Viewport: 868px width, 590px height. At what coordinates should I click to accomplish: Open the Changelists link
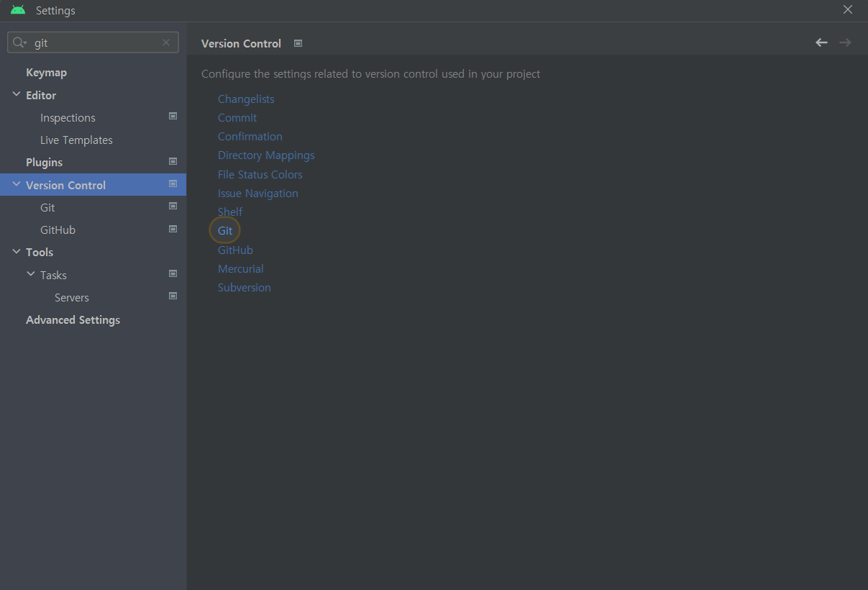pos(246,99)
